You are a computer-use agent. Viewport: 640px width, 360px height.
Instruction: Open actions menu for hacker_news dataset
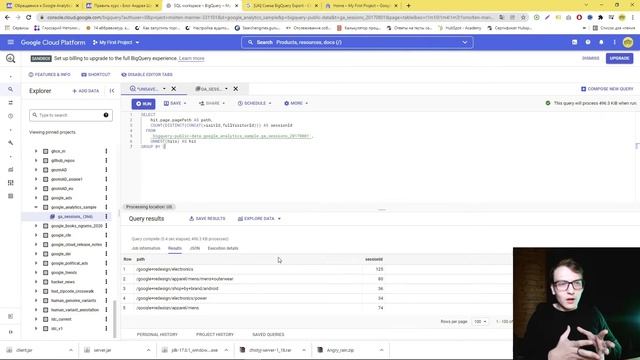click(106, 282)
